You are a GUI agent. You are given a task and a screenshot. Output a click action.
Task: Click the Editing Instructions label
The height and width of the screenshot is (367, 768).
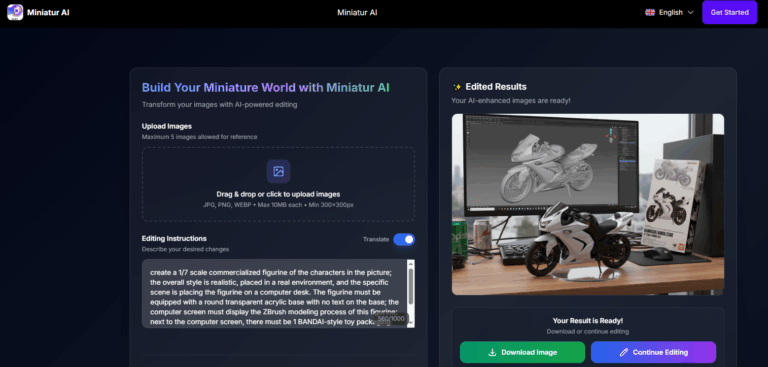click(x=174, y=239)
